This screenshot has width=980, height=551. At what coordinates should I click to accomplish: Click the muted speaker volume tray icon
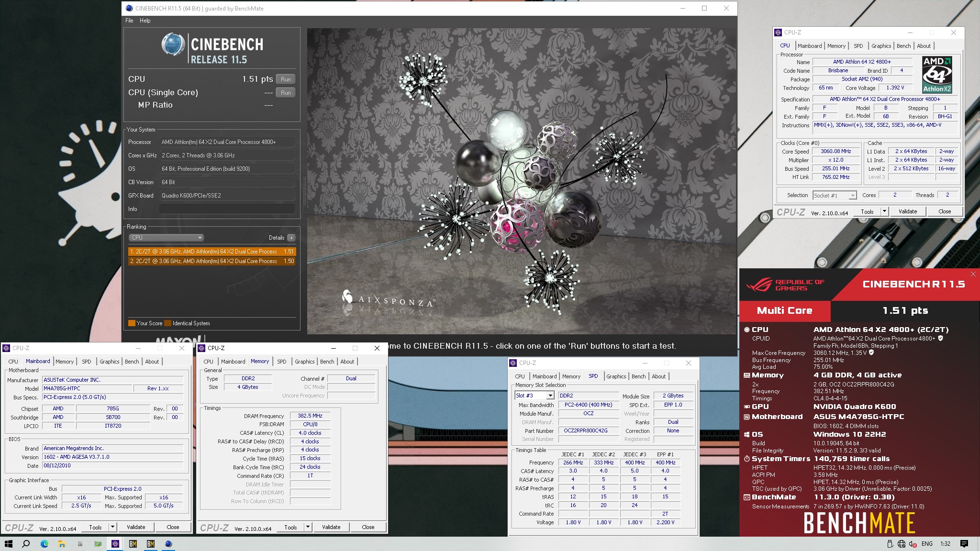pos(913,544)
